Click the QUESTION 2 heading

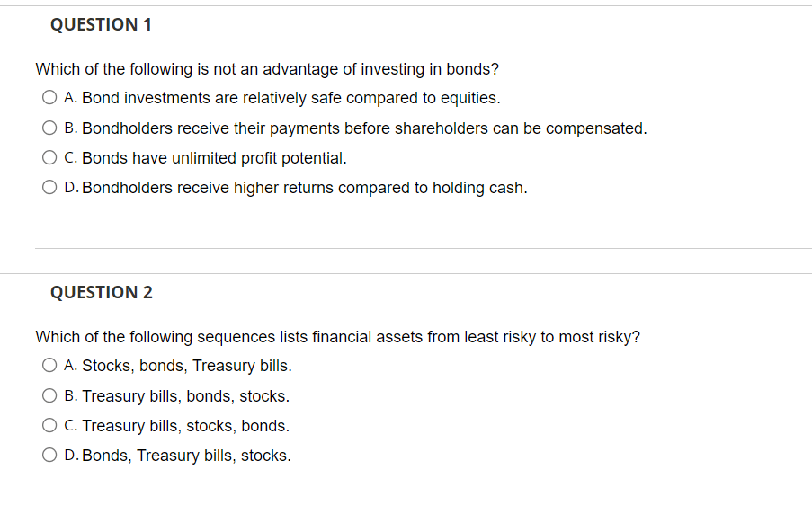pyautogui.click(x=101, y=293)
